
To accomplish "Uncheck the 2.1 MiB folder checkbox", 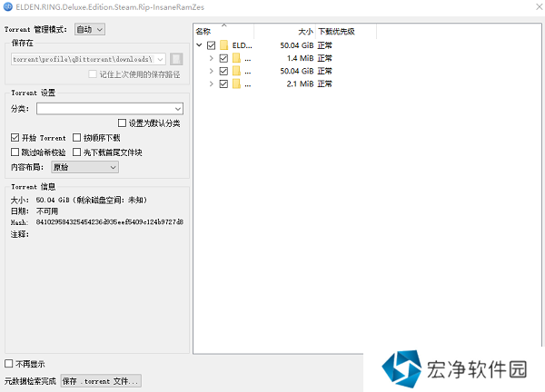I will coord(223,83).
